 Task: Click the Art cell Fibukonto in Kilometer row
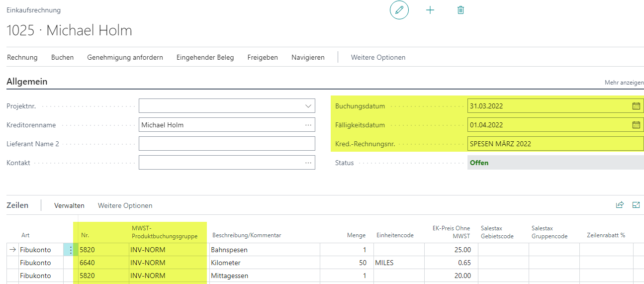41,263
